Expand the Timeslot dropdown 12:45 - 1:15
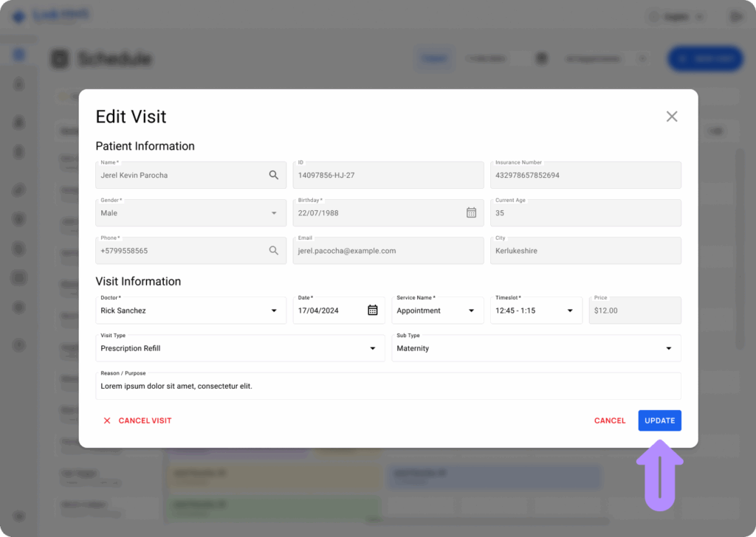The image size is (756, 537). point(536,310)
